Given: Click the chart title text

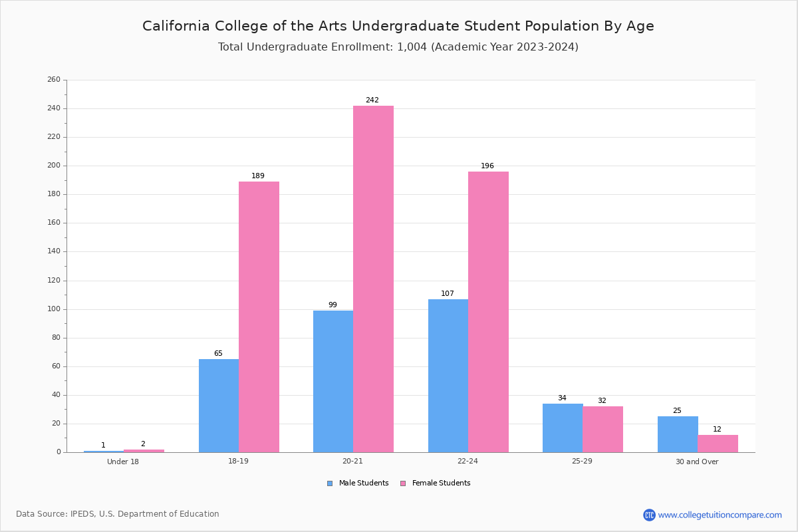Looking at the screenshot, I should [398, 26].
